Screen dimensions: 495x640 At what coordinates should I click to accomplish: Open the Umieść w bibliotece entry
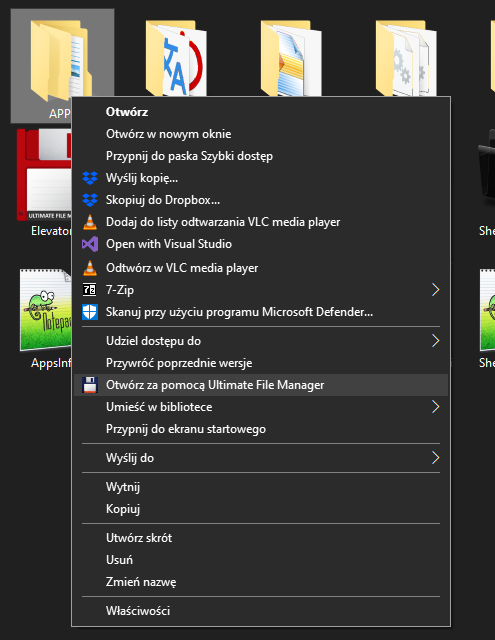click(261, 407)
